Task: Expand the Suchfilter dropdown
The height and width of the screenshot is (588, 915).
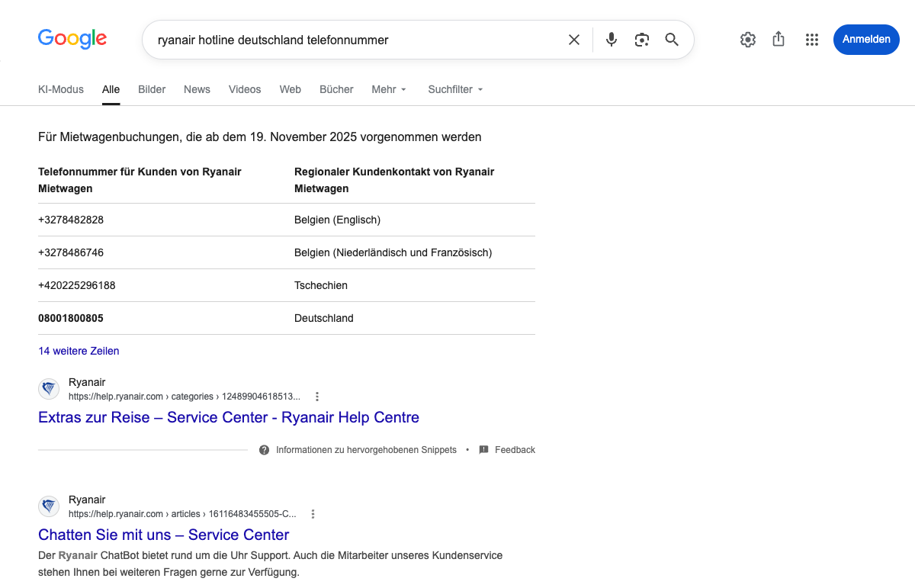Action: [x=455, y=89]
